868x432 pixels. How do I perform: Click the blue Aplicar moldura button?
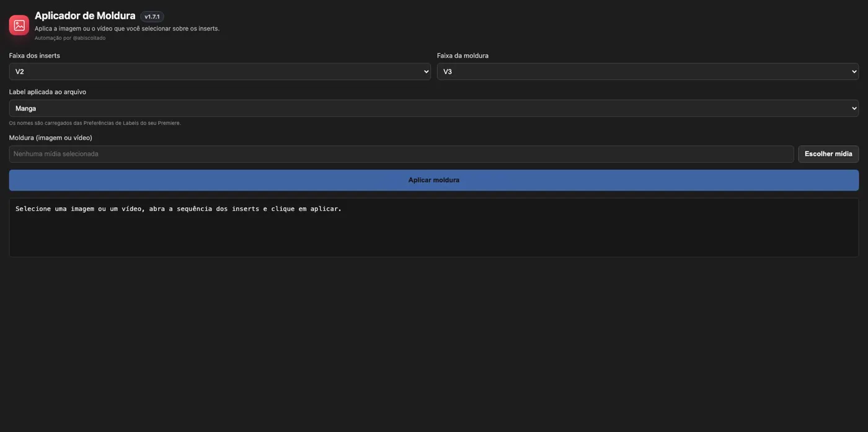(434, 180)
